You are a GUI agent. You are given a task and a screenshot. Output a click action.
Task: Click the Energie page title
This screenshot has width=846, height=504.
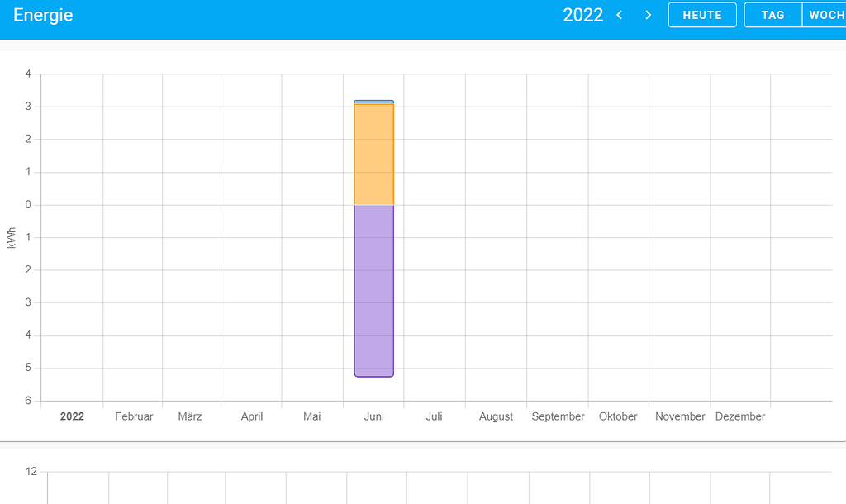[x=43, y=15]
